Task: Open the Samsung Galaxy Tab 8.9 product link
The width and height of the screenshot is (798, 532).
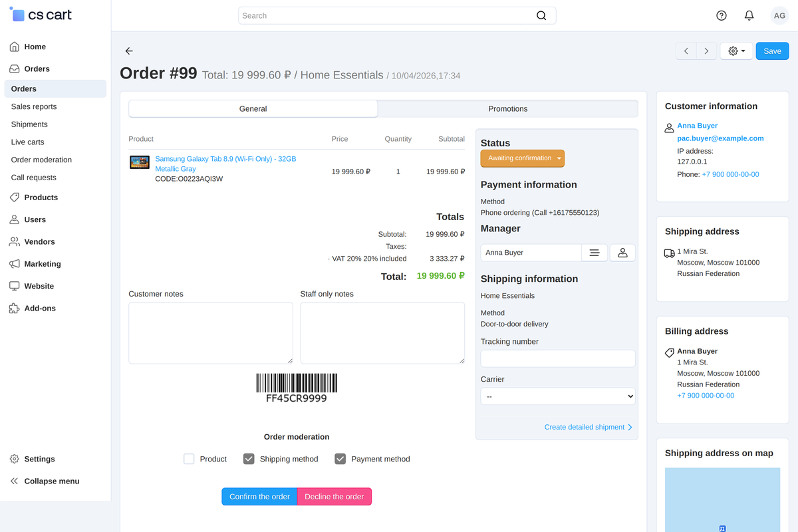Action: coord(225,164)
